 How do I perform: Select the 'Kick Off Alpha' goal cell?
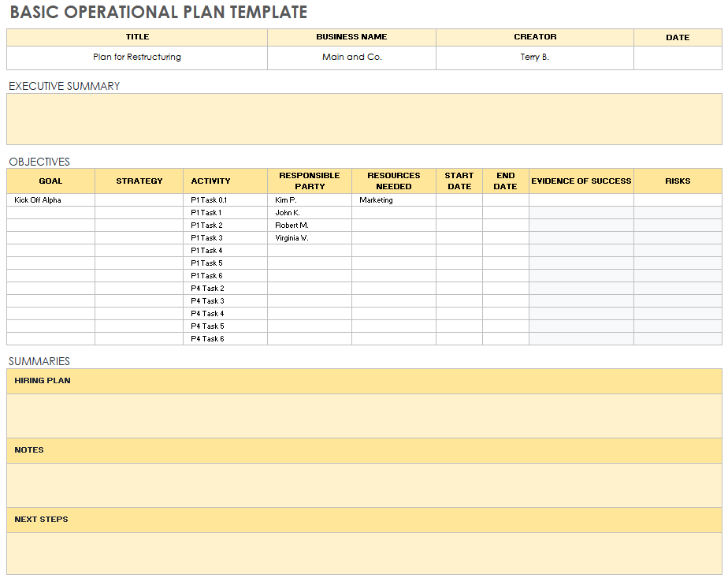click(50, 200)
